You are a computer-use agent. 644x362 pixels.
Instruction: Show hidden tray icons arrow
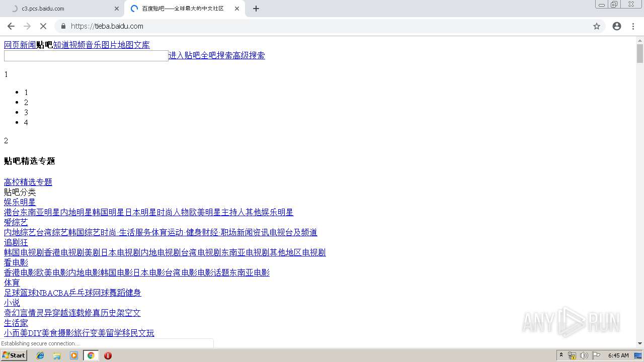(561, 355)
